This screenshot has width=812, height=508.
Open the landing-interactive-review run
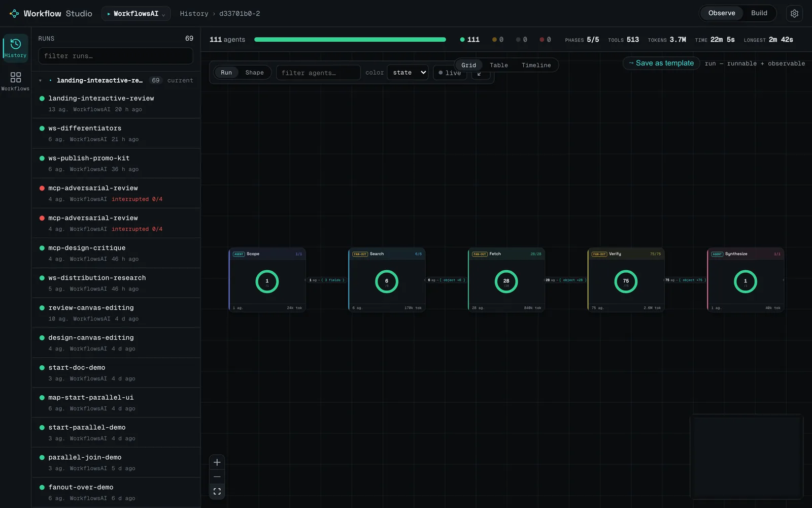click(116, 103)
